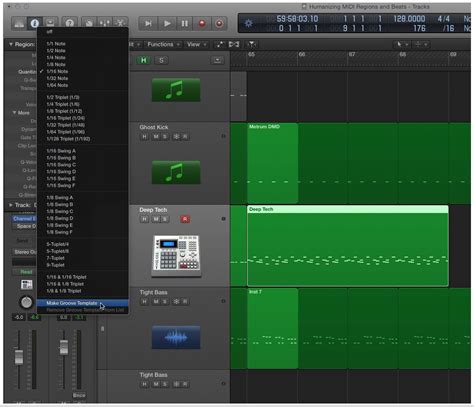Select the Pointer tool menu
This screenshot has width=474, height=407.
[402, 44]
